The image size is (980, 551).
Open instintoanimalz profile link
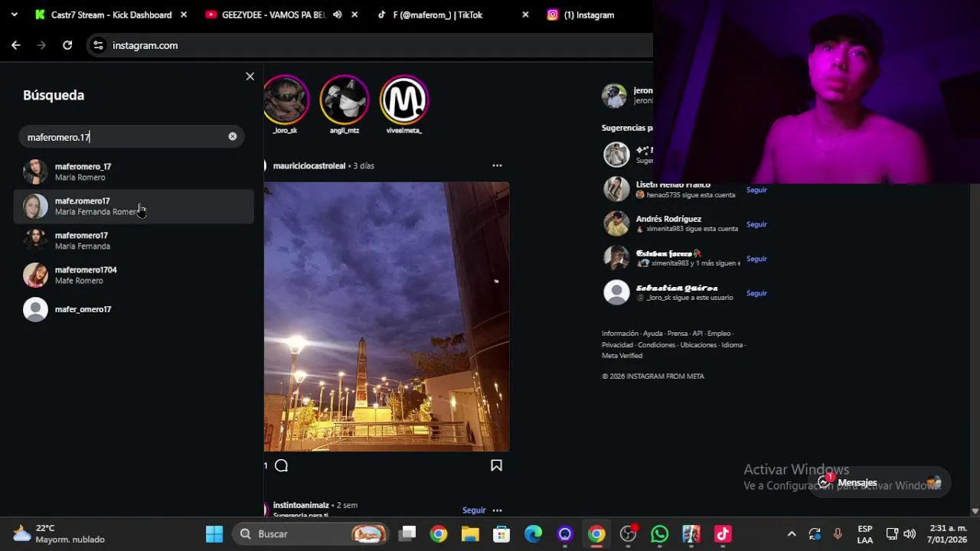pos(301,505)
